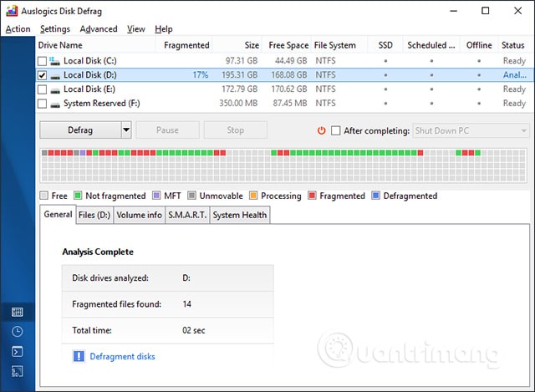
Task: Select the System Reserved (F:) row label
Action: click(x=102, y=103)
